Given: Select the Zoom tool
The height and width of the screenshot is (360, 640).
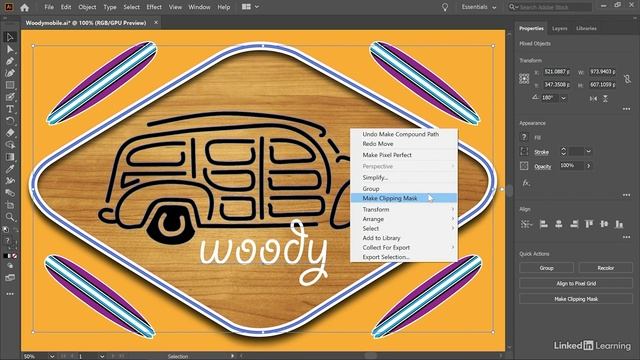Looking at the screenshot, I should tap(10, 217).
